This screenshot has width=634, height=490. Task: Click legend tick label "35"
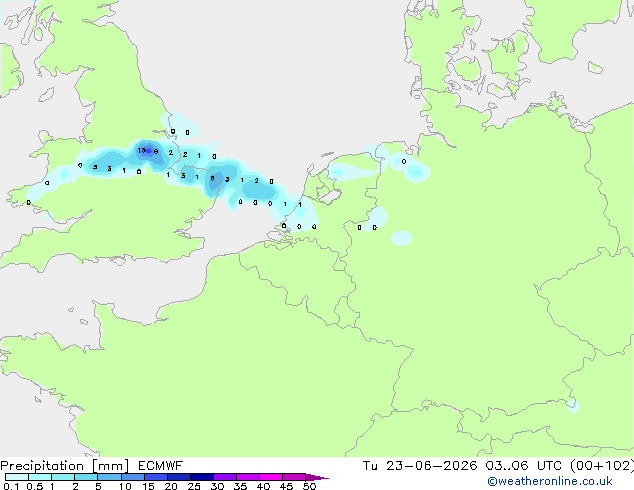[240, 486]
